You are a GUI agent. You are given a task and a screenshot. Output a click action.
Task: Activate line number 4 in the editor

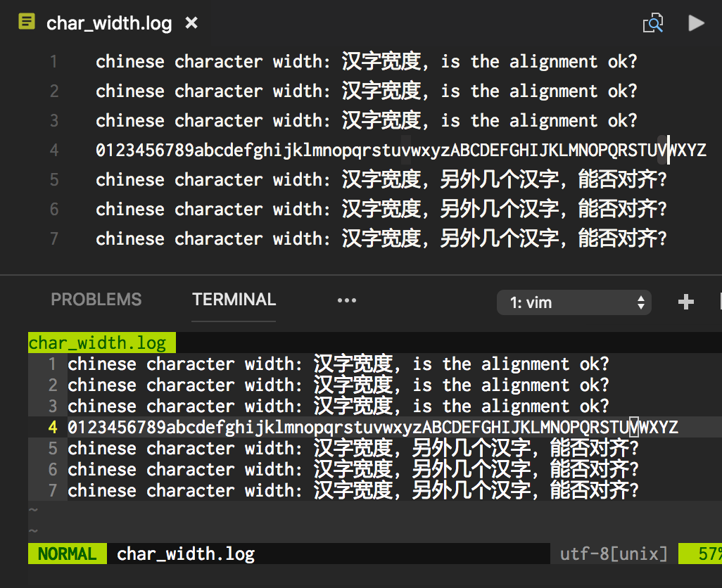(54, 150)
